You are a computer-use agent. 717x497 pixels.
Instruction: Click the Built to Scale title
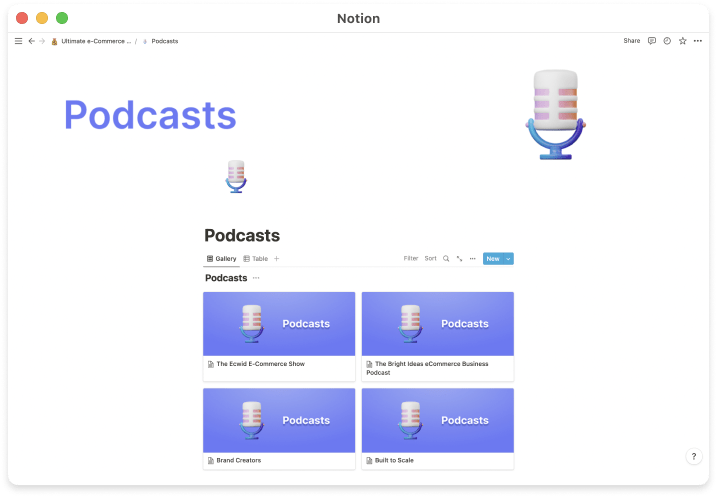pyautogui.click(x=394, y=460)
